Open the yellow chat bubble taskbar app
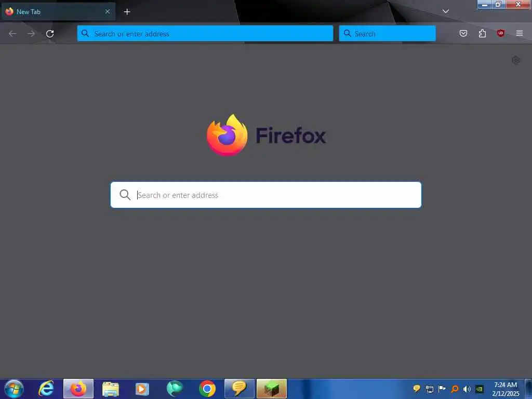This screenshot has height=399, width=532. pyautogui.click(x=240, y=389)
